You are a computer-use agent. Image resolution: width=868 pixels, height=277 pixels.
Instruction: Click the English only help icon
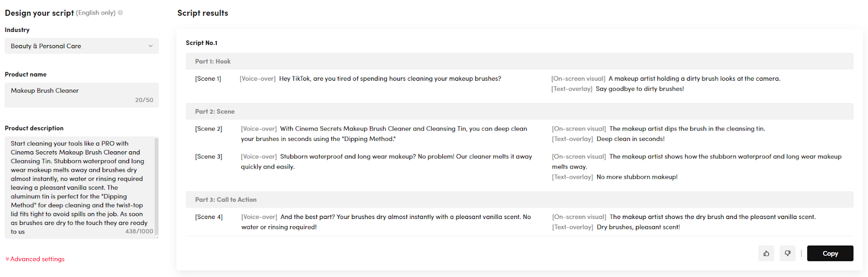pos(120,13)
